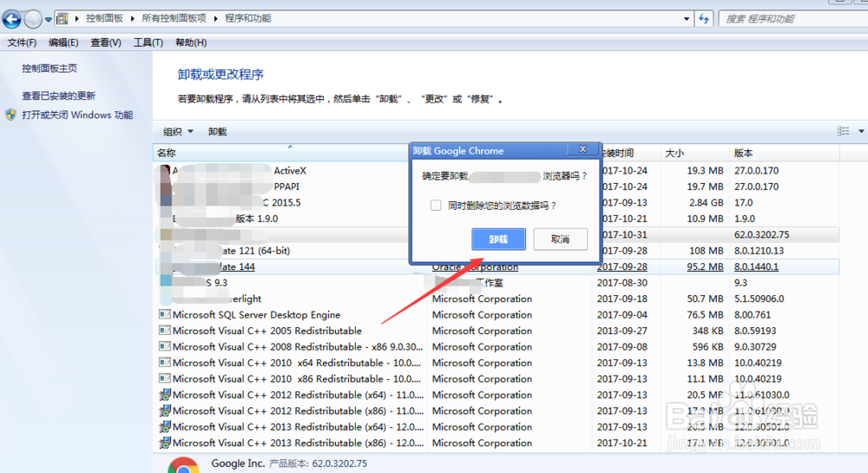Close the 卸载 Google Chrome dialog
Screen dimensions: 868x473
click(x=582, y=148)
